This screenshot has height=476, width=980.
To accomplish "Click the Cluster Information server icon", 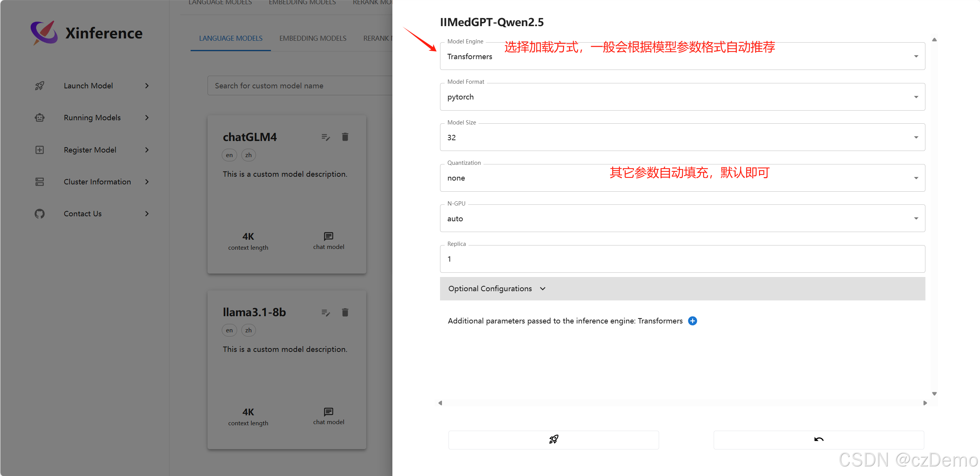I will click(40, 182).
